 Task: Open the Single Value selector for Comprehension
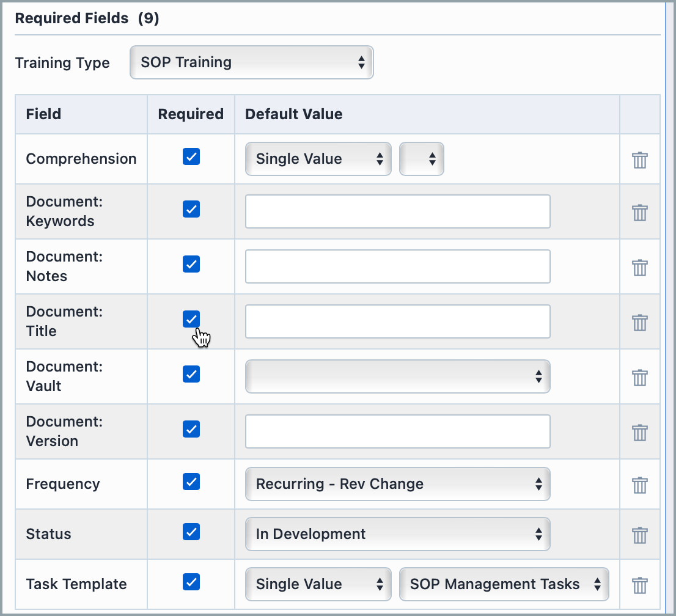click(318, 159)
